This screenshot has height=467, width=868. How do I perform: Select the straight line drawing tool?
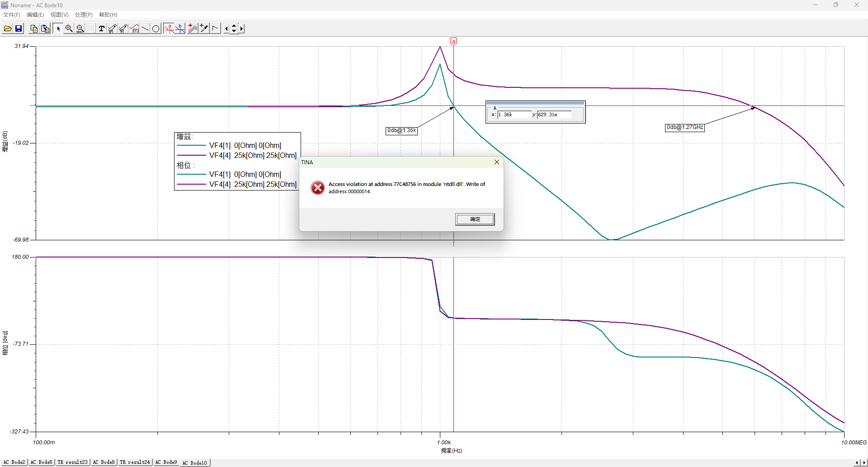tap(145, 29)
